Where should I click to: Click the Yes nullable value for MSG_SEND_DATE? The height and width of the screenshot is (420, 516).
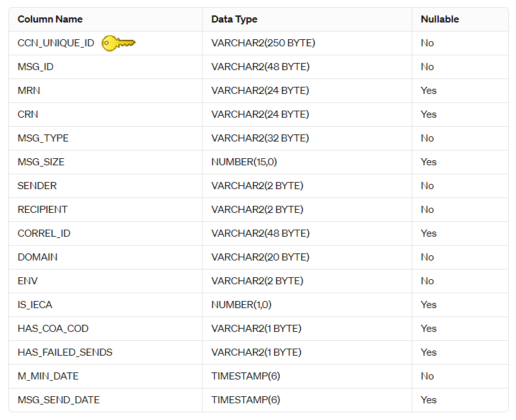[428, 400]
